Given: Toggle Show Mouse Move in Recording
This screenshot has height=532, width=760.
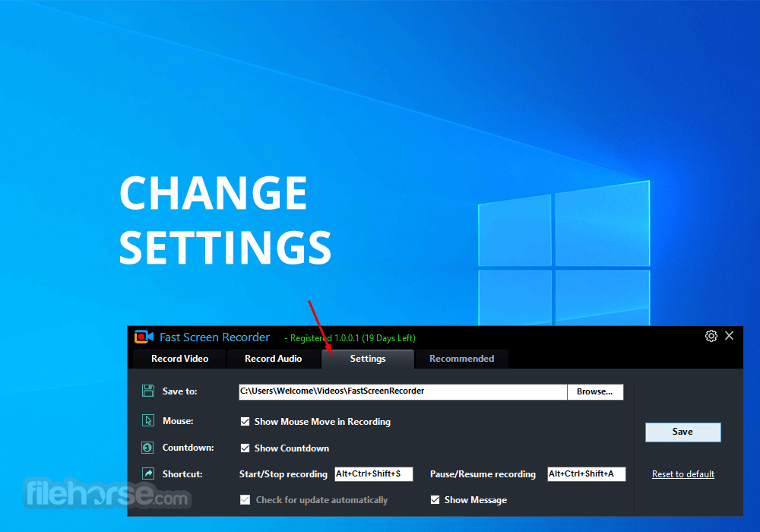Looking at the screenshot, I should [245, 422].
